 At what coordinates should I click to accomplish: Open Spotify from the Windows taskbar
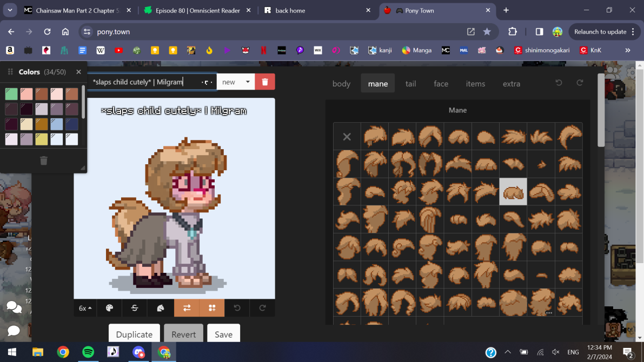pos(88,352)
